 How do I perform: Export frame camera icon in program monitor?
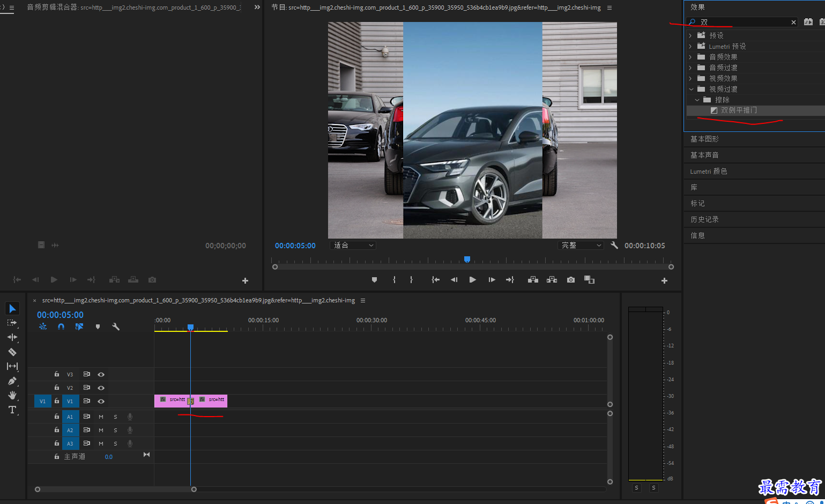click(571, 280)
